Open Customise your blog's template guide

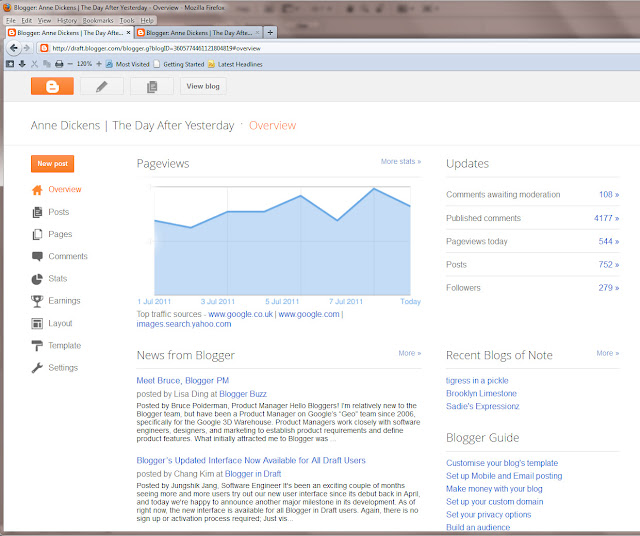coord(502,463)
